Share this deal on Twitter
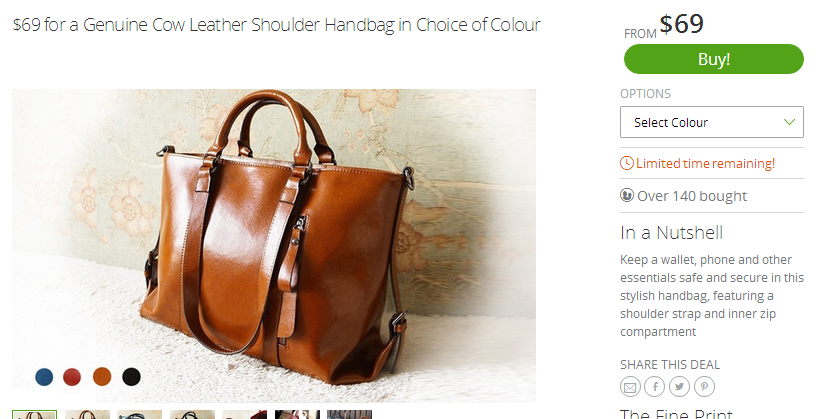Viewport: 840px width, 419px height. (x=679, y=386)
